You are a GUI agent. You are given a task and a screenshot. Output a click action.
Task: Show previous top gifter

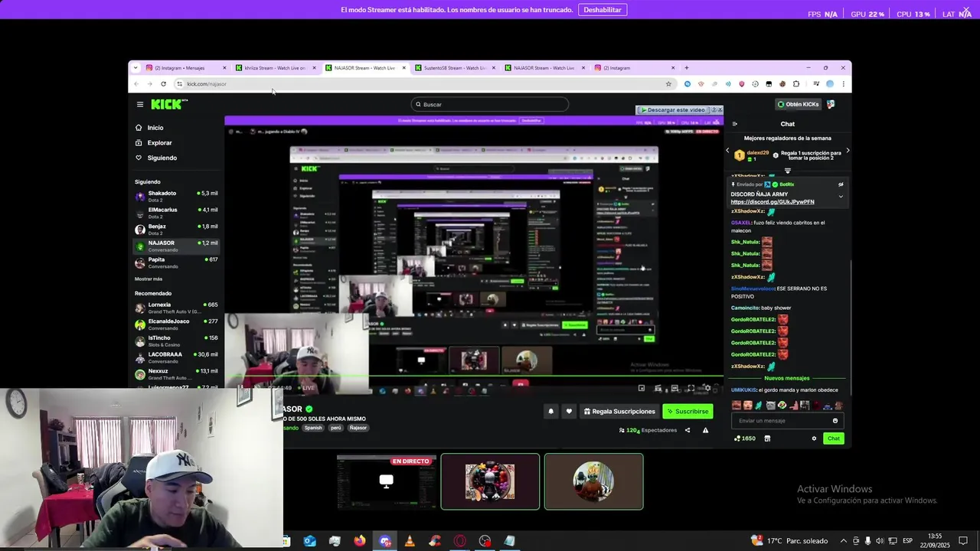tap(727, 151)
